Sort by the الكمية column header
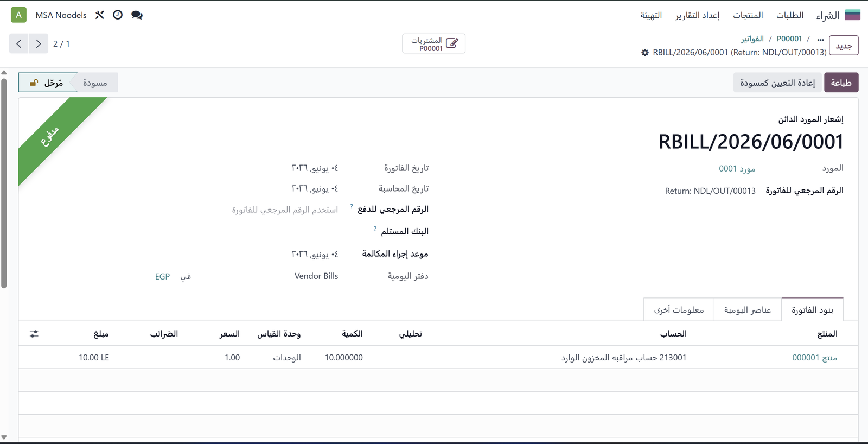The image size is (868, 444). 352,334
